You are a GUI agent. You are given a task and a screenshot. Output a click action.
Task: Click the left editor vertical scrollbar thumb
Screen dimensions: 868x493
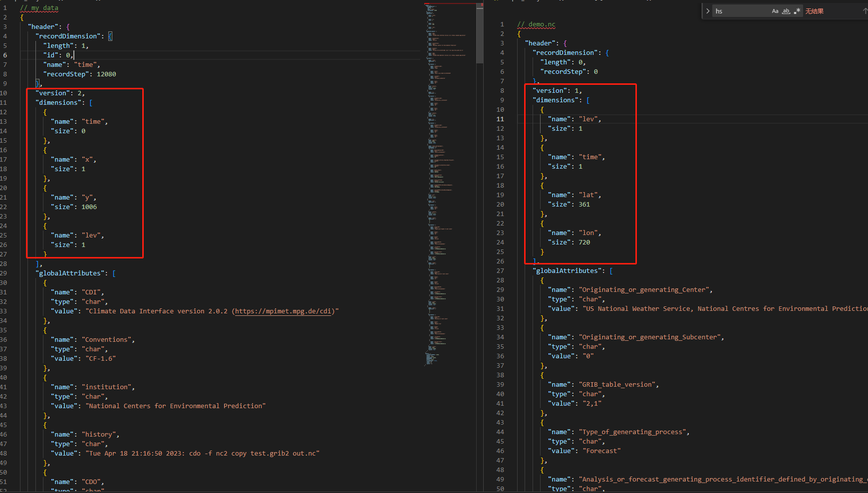click(x=480, y=33)
